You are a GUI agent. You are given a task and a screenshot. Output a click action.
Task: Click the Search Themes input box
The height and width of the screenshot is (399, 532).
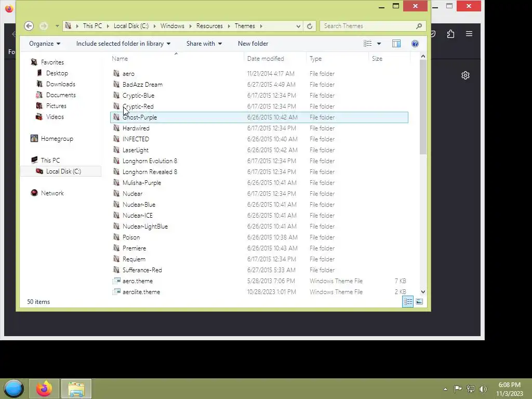tap(368, 26)
